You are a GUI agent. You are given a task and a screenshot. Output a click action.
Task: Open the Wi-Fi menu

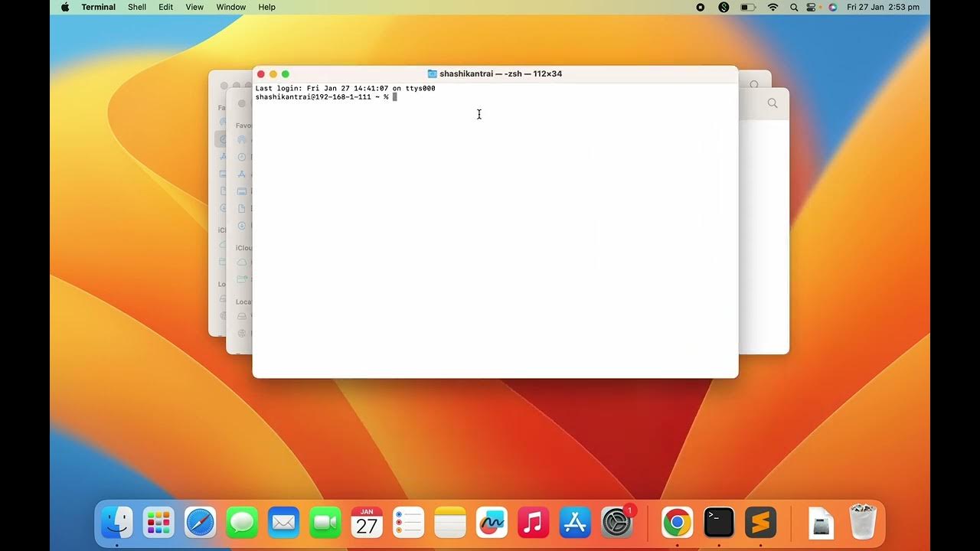click(x=773, y=7)
